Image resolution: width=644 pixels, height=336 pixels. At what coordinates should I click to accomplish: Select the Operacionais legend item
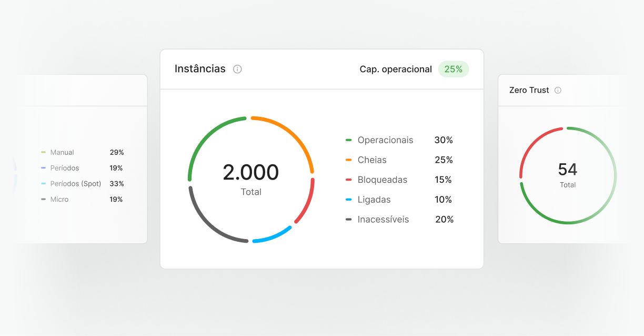385,140
